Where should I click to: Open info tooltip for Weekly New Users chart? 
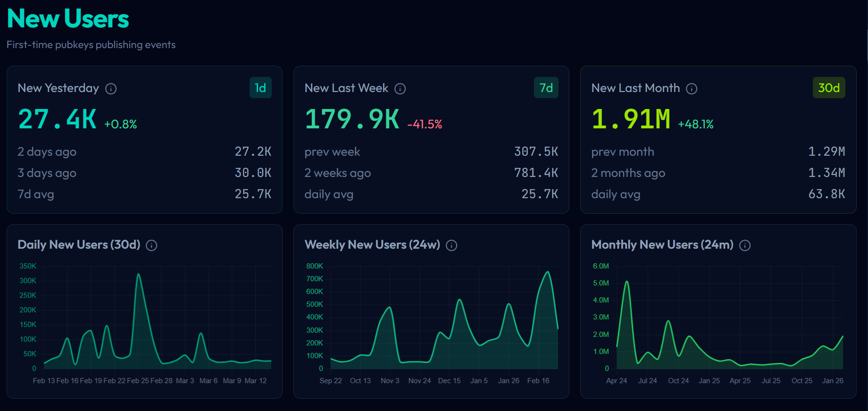(451, 245)
